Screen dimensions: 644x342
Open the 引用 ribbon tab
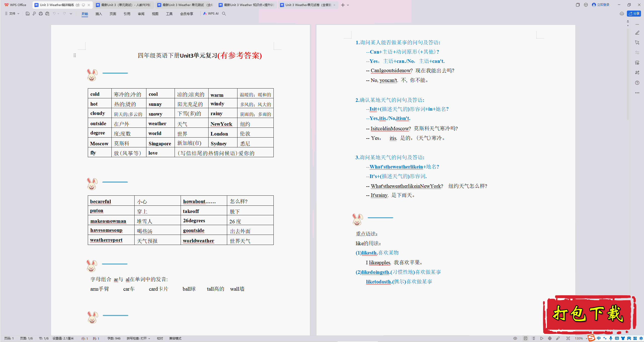[x=127, y=14]
